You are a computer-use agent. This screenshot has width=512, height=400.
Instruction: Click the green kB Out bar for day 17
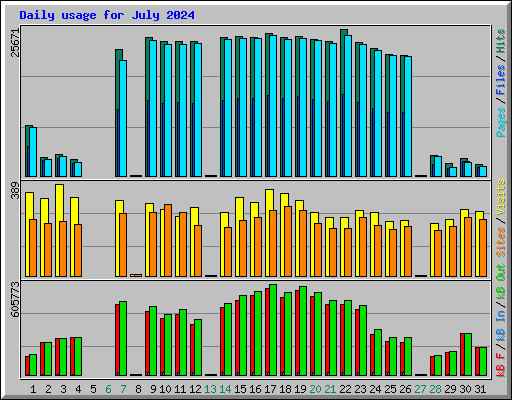pos(273,330)
